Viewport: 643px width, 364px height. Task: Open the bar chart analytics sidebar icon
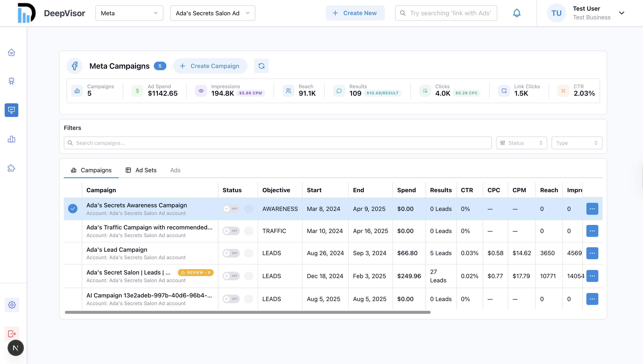11,139
